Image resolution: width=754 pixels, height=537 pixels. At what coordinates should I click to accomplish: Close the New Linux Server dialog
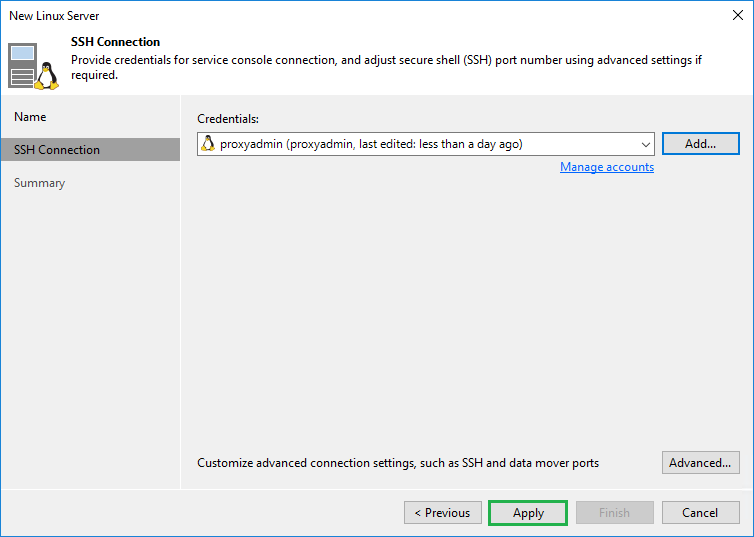coord(736,16)
